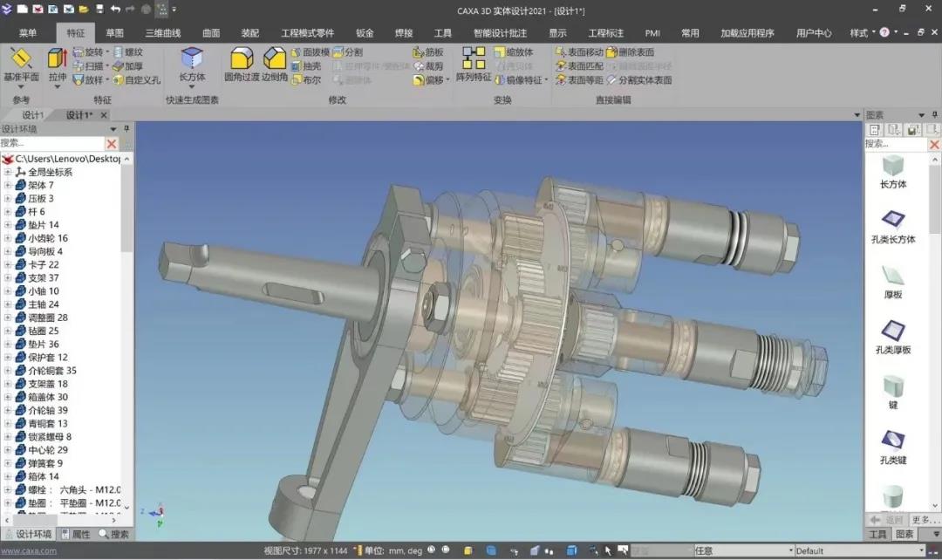Click the www.caxa.com link

coord(28,550)
